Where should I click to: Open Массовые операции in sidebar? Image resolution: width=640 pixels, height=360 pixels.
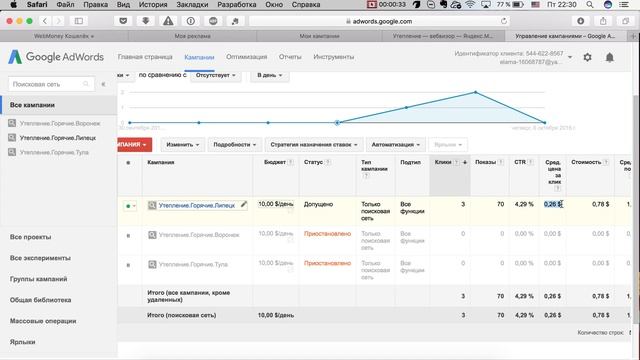pos(43,321)
